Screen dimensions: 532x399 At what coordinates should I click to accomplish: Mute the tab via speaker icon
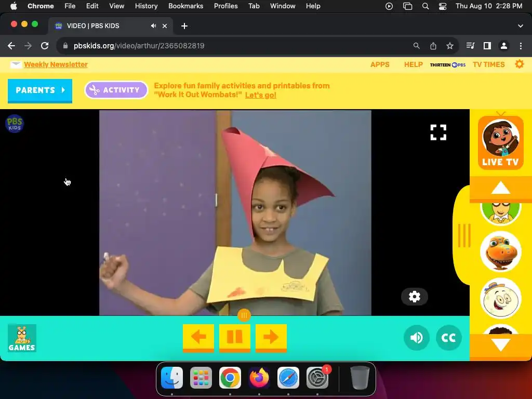tap(153, 26)
